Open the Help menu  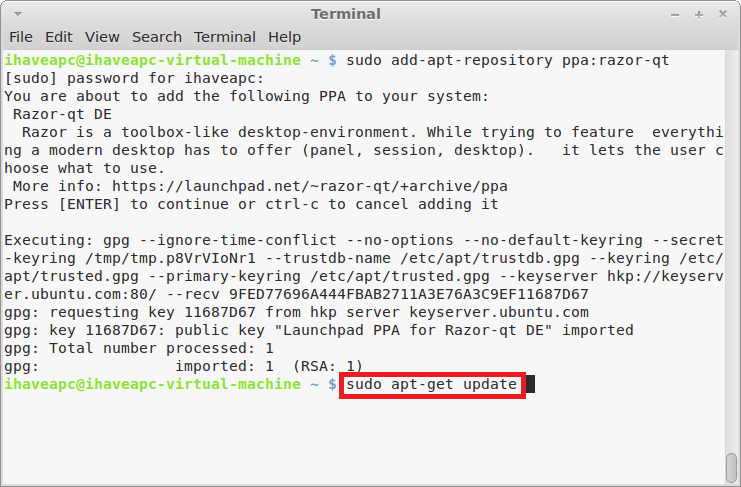(x=284, y=37)
